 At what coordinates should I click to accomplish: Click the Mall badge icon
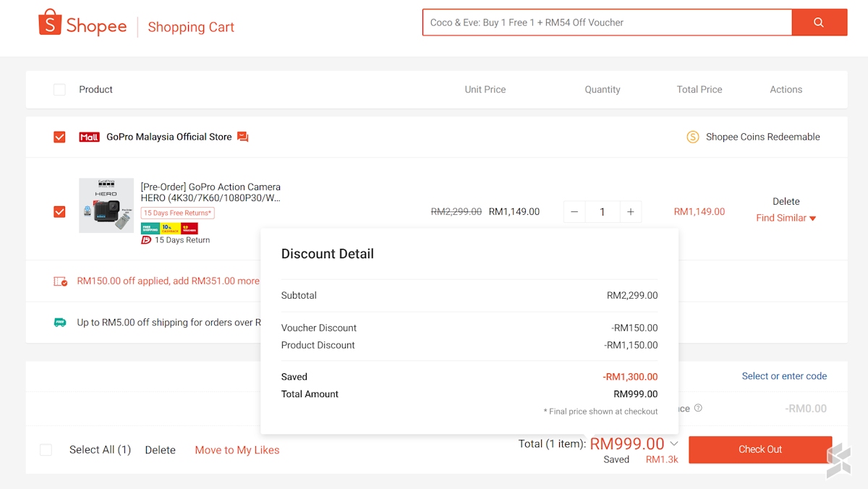click(89, 137)
